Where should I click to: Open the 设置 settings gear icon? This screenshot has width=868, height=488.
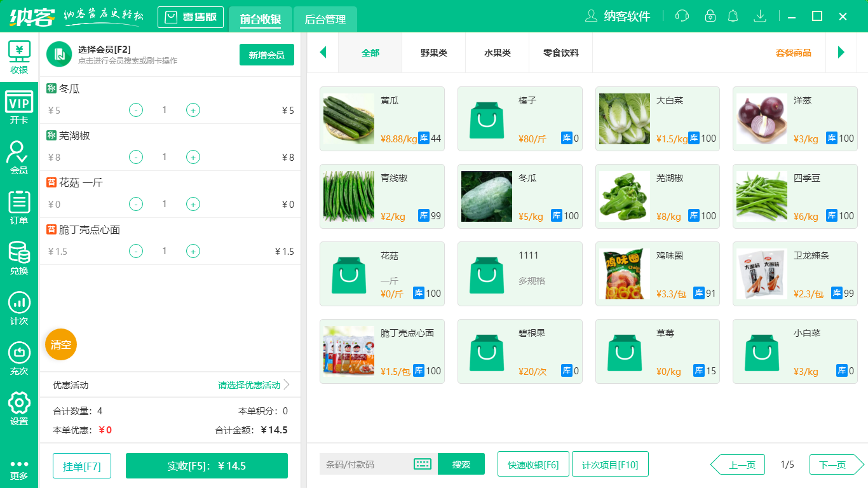click(x=19, y=409)
